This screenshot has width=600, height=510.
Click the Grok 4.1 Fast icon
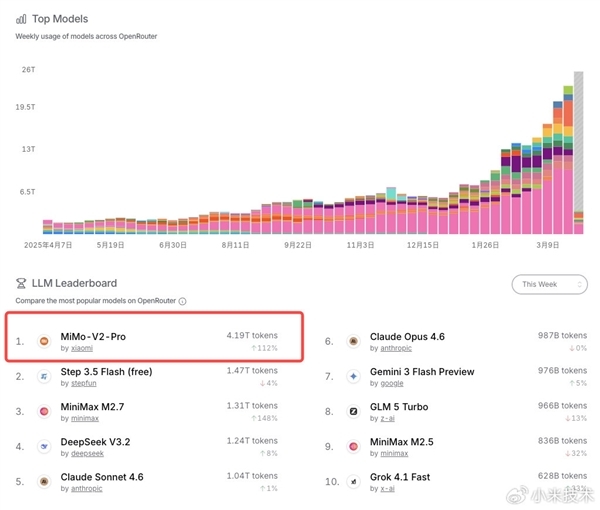pyautogui.click(x=353, y=481)
